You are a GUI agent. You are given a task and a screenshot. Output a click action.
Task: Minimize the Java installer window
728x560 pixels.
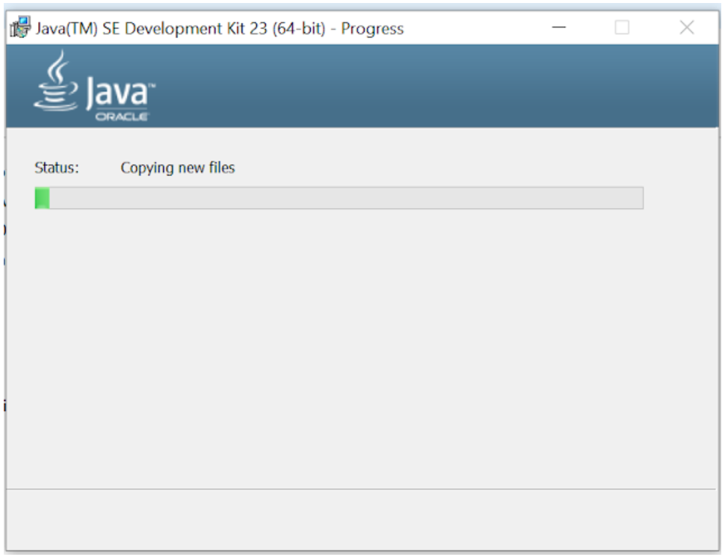pyautogui.click(x=559, y=28)
